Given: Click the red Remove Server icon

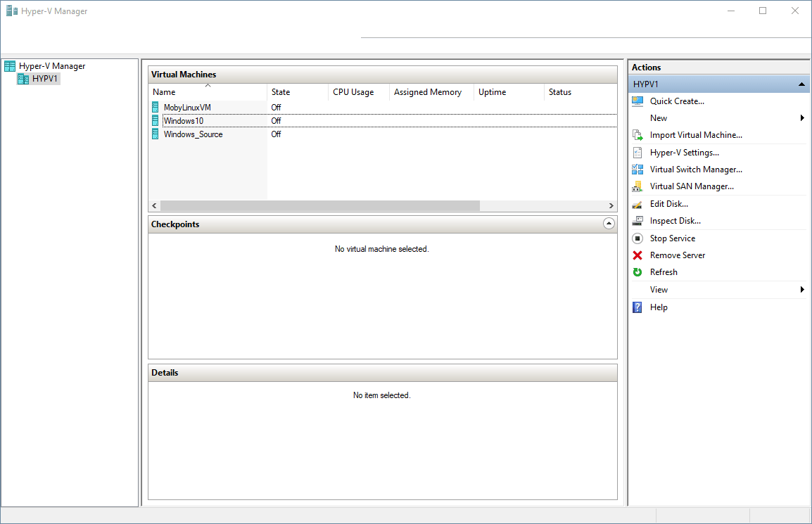Looking at the screenshot, I should pos(637,255).
